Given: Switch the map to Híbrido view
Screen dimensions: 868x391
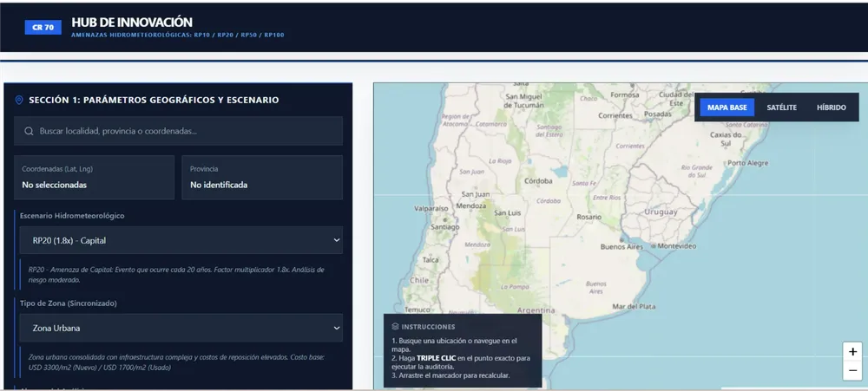Looking at the screenshot, I should click(x=831, y=108).
